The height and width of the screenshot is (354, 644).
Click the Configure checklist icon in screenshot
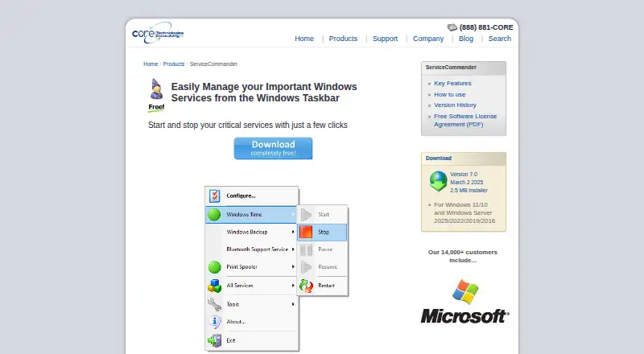click(x=214, y=196)
